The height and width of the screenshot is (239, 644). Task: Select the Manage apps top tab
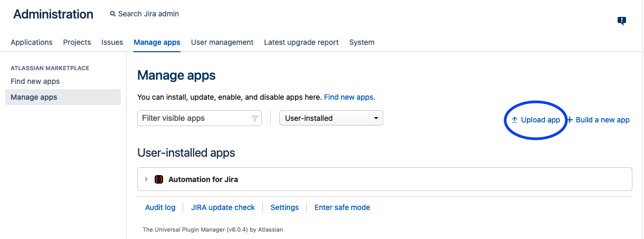tap(157, 42)
